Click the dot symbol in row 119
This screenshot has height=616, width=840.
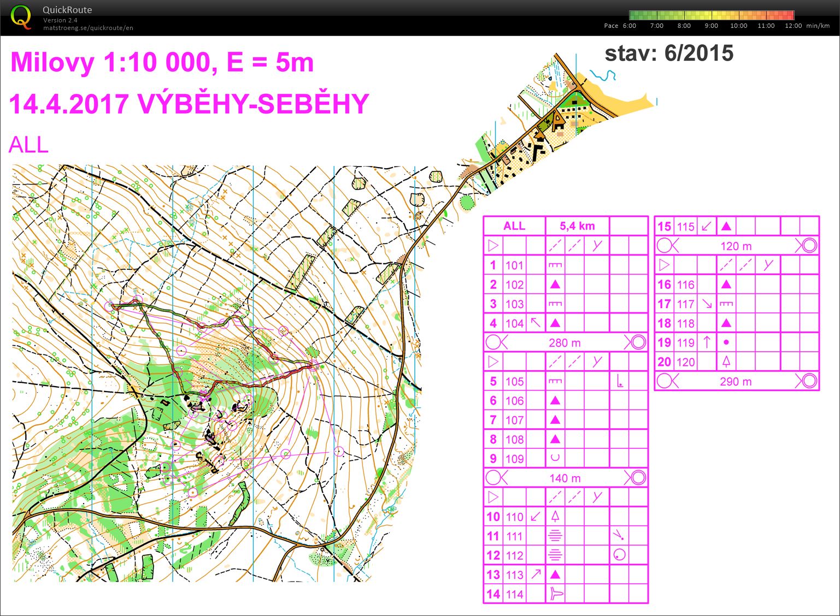(726, 342)
